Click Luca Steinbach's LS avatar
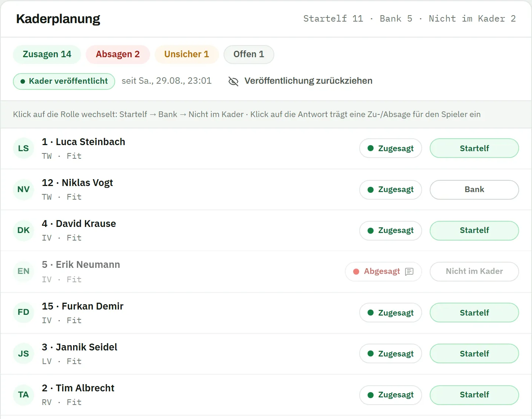The image size is (532, 419). click(x=23, y=149)
